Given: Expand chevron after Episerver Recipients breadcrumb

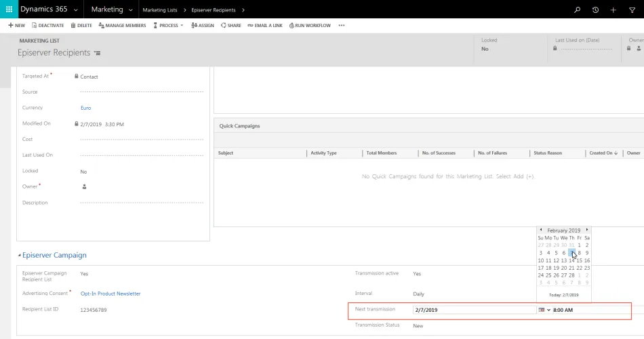Looking at the screenshot, I should [x=243, y=10].
